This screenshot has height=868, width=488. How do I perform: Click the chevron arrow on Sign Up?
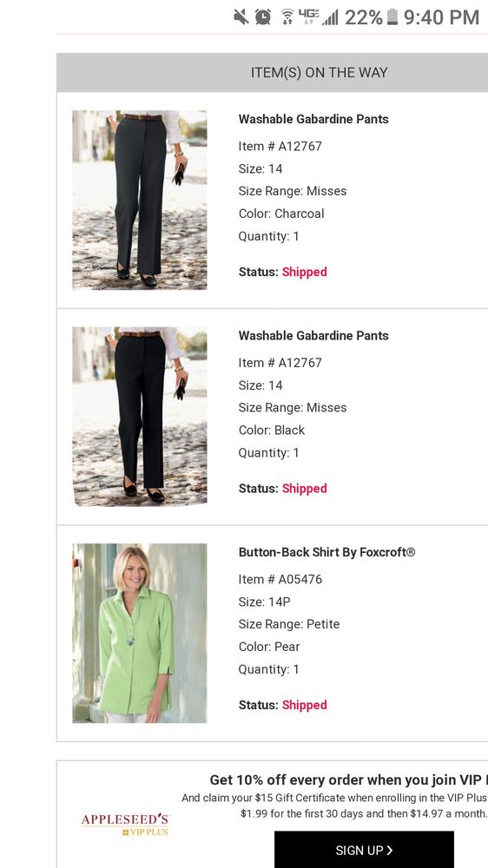pos(390,850)
